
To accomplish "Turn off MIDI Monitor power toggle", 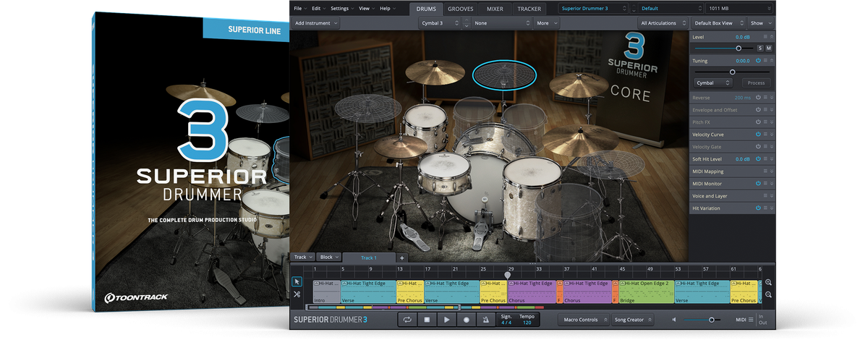I will (758, 184).
